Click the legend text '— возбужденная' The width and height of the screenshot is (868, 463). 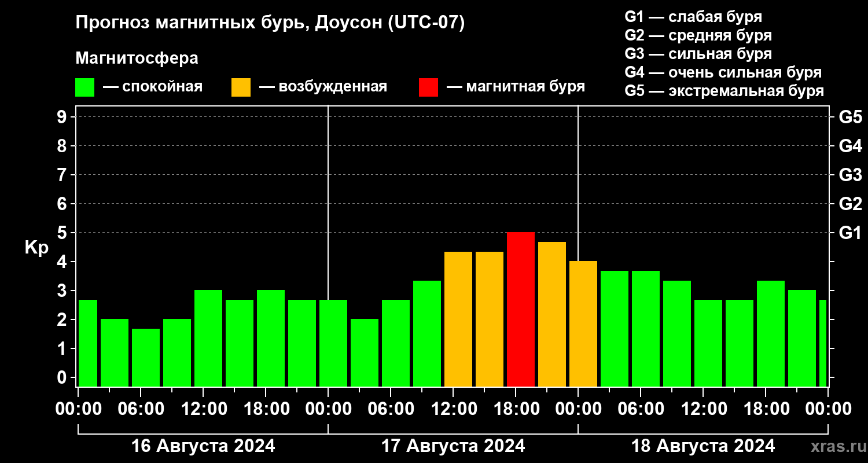tap(323, 87)
